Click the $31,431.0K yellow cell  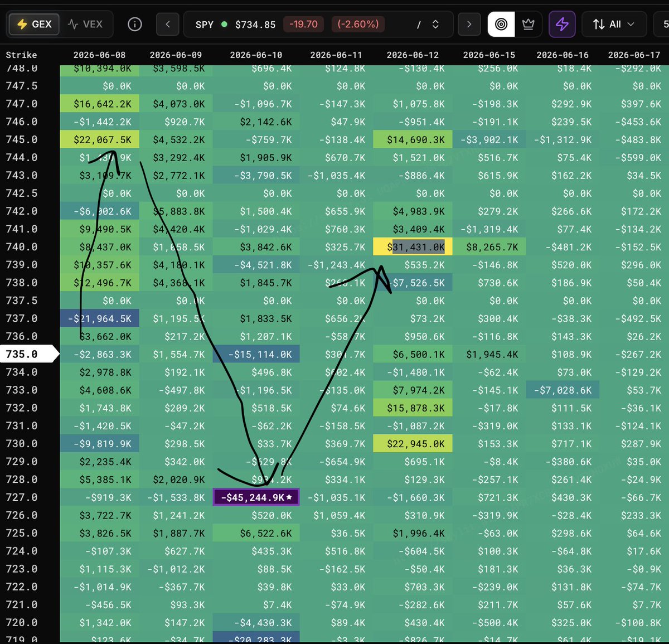coord(413,247)
